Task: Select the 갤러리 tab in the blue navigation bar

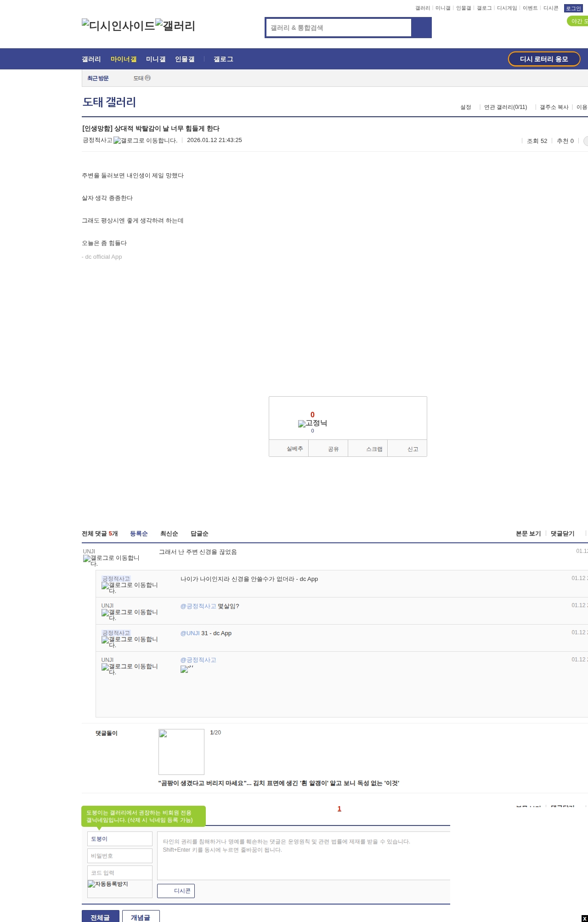Action: point(91,59)
